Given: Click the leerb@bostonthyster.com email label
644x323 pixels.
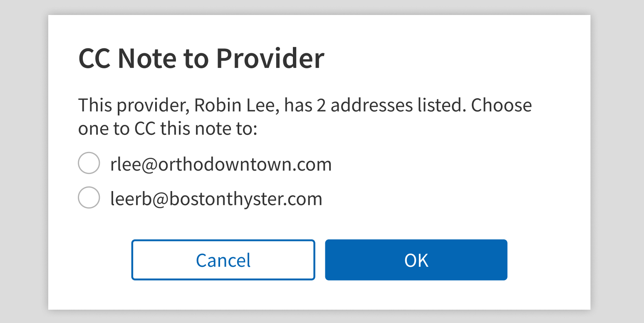Looking at the screenshot, I should (x=216, y=199).
